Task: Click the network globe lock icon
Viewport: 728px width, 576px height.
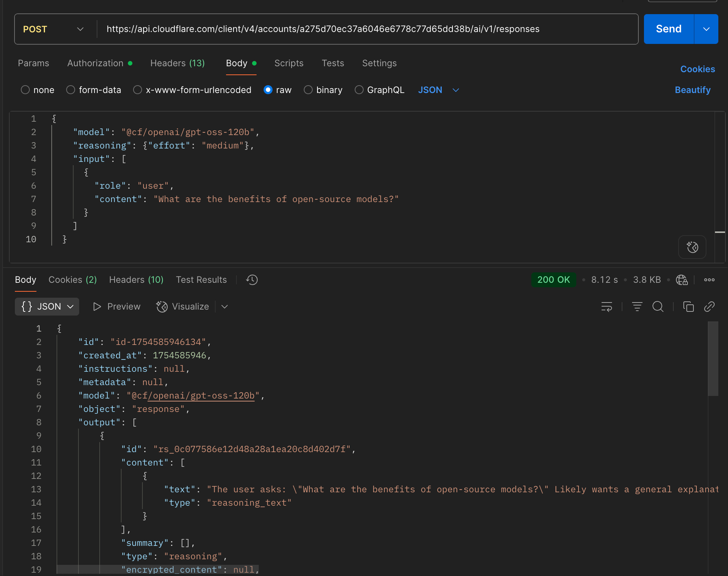Action: tap(682, 280)
